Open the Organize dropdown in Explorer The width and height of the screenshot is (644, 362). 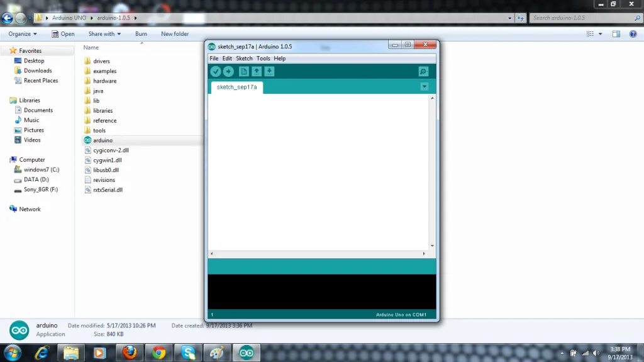pyautogui.click(x=23, y=34)
